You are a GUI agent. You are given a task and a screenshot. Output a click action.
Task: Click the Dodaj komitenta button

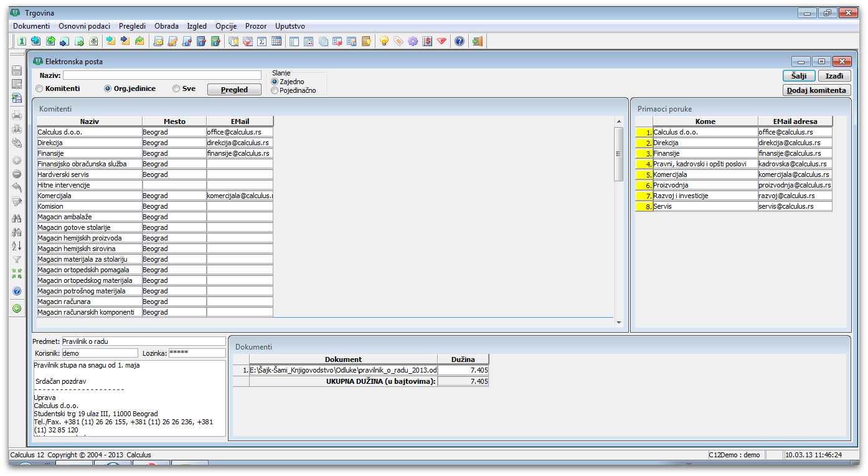click(x=816, y=90)
